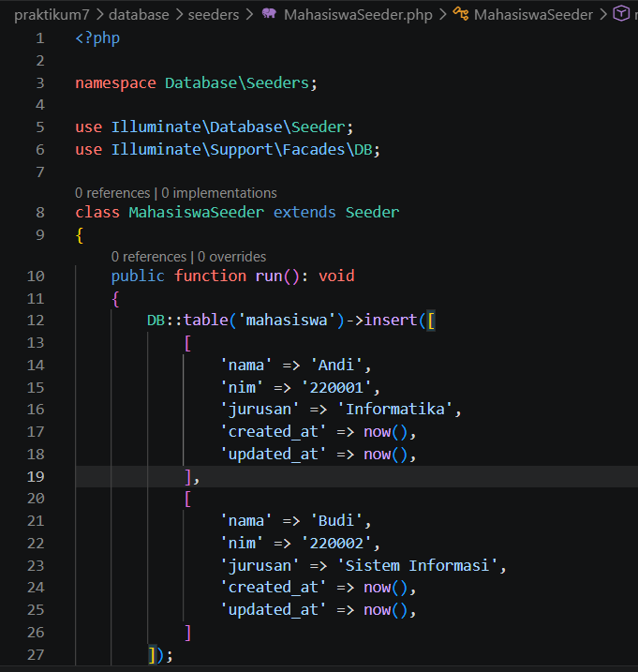Select the MahasiswaSeeder class breadcrumb label
The image size is (638, 672).
533,15
